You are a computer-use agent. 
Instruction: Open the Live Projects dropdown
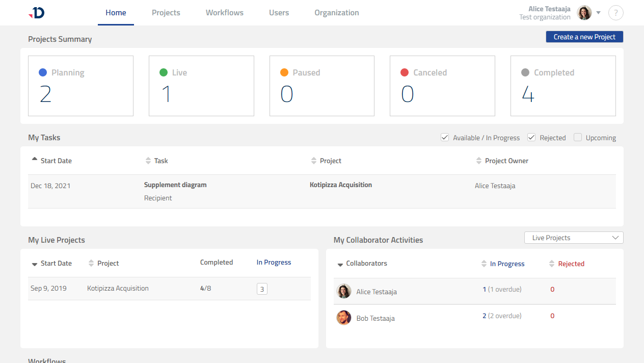click(574, 237)
